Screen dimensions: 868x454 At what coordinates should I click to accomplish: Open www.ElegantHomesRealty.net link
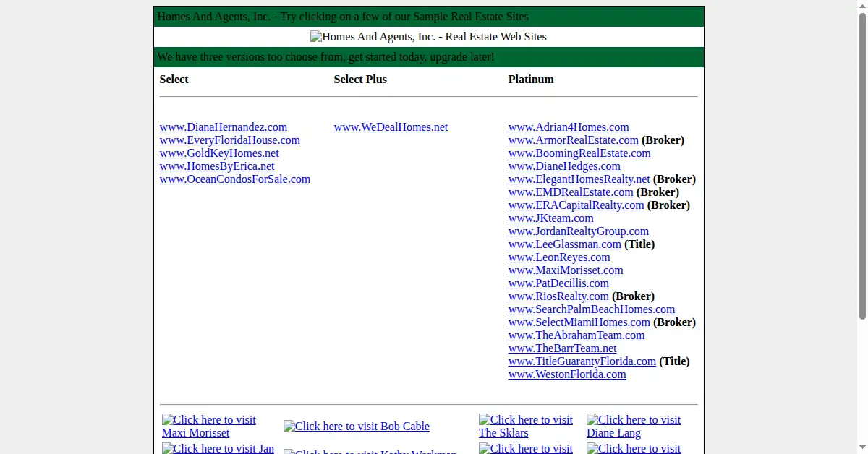click(x=579, y=179)
